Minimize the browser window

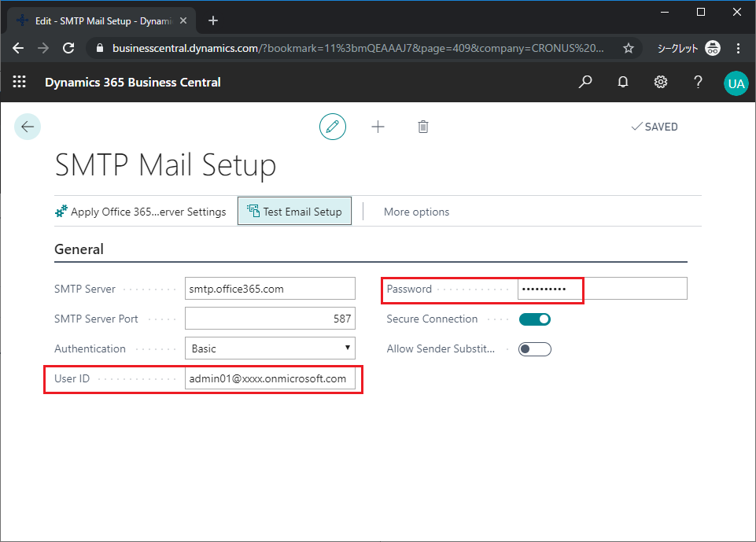[x=665, y=12]
